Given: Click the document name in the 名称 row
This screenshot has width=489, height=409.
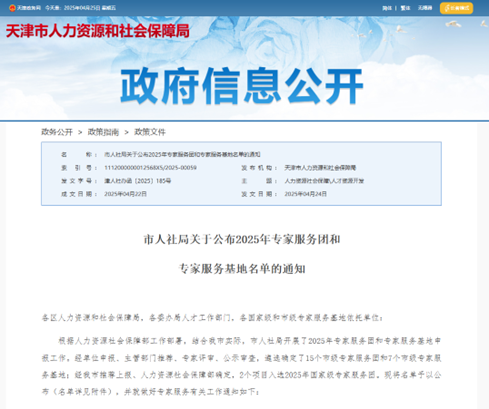Looking at the screenshot, I should click(x=182, y=154).
